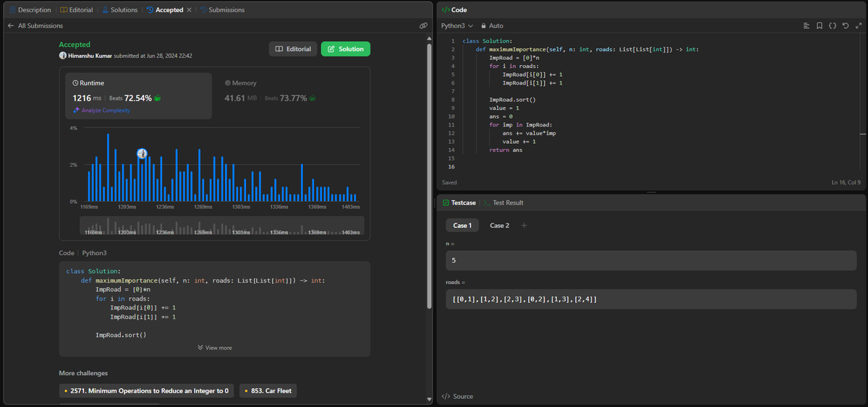This screenshot has height=407, width=868.
Task: Open the Submissions tab
Action: pyautogui.click(x=222, y=10)
